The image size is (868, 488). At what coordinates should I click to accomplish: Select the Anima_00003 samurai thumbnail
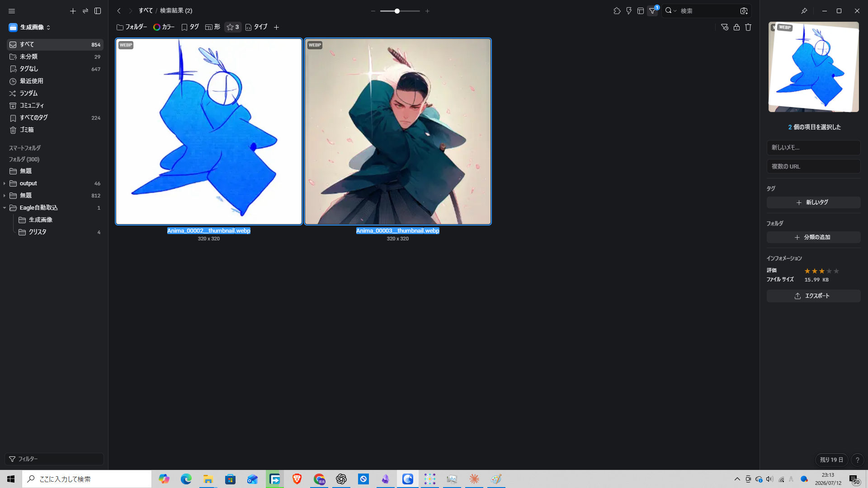coord(398,131)
